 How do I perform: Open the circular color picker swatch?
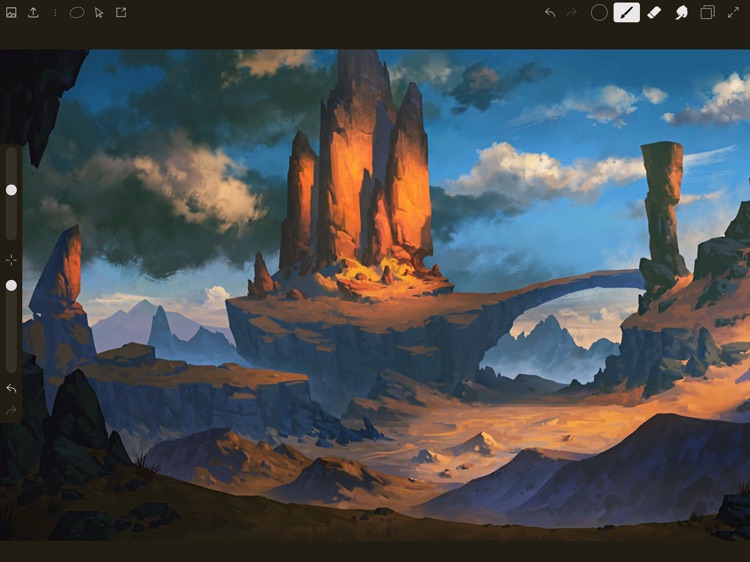[599, 13]
